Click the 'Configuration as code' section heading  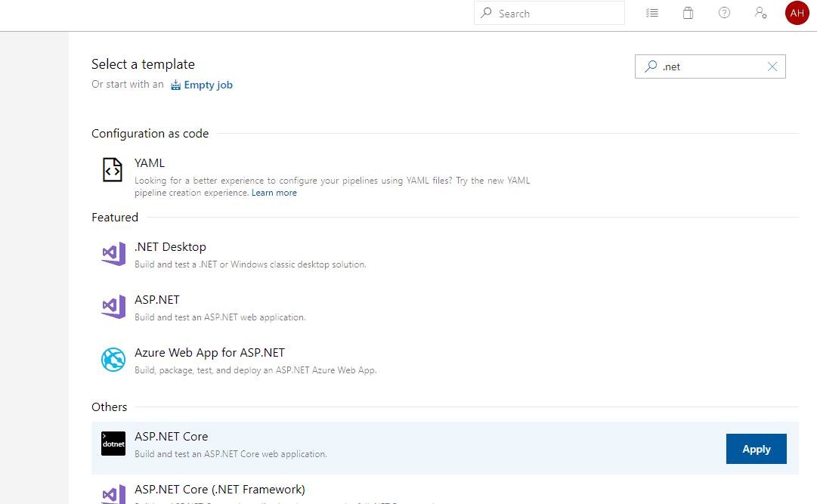coord(150,134)
